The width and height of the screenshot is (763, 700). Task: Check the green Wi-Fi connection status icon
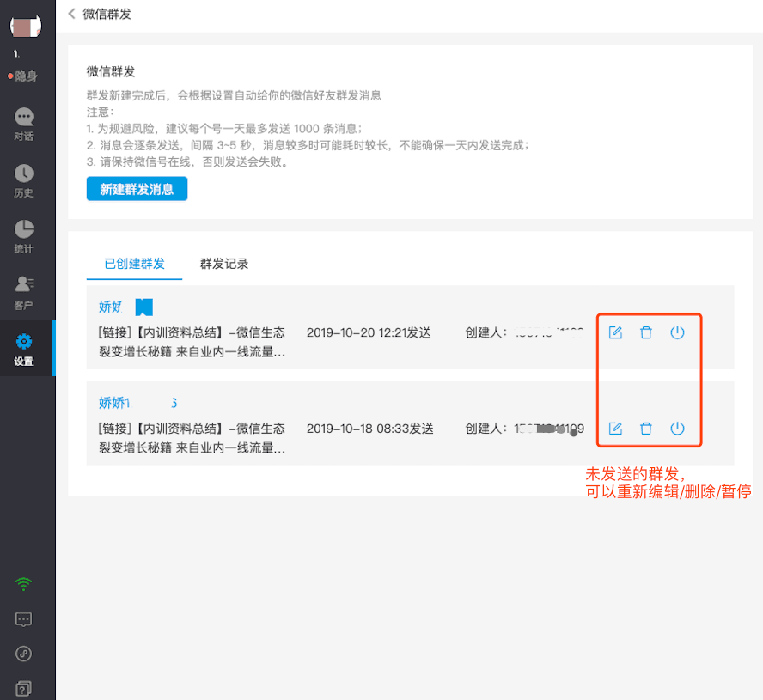tap(23, 584)
